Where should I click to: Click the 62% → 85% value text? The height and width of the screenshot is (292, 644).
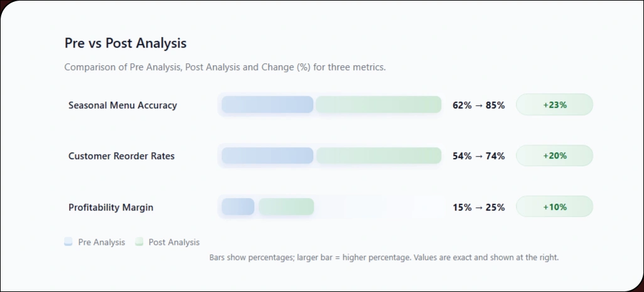point(478,105)
